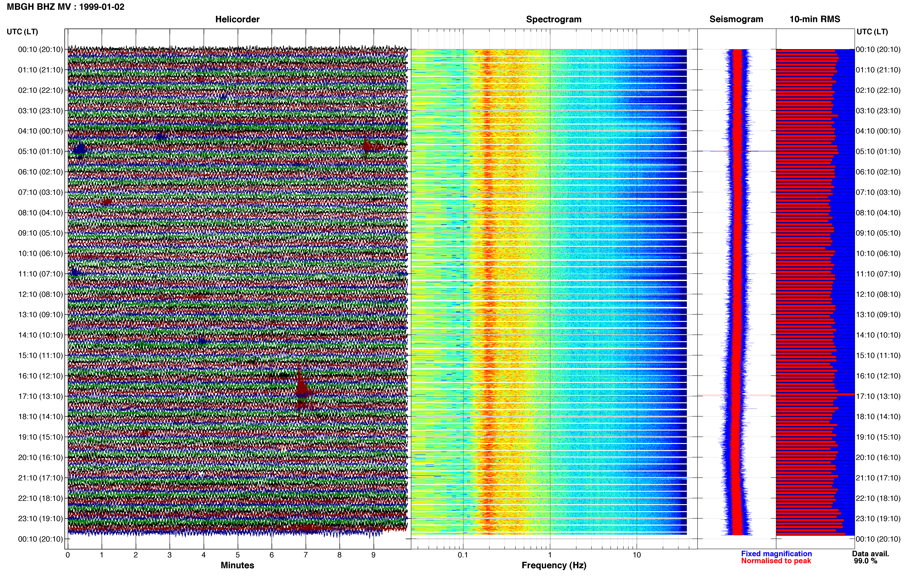Click the '1' frequency tick label on spectrogram
The width and height of the screenshot is (924, 578).
tap(550, 555)
